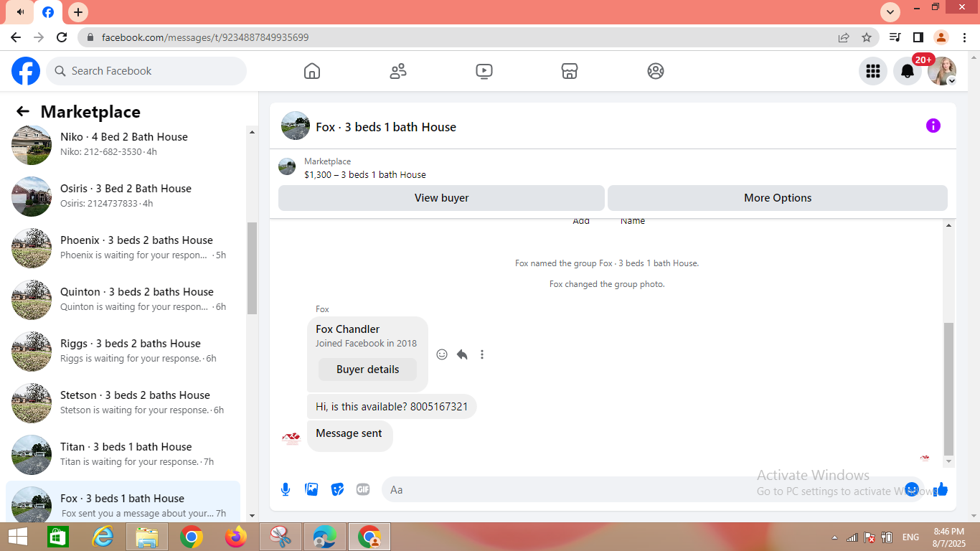Open the Osiris 3 Bed 2 Bath House chat
Viewport: 980px width, 551px height.
123,196
